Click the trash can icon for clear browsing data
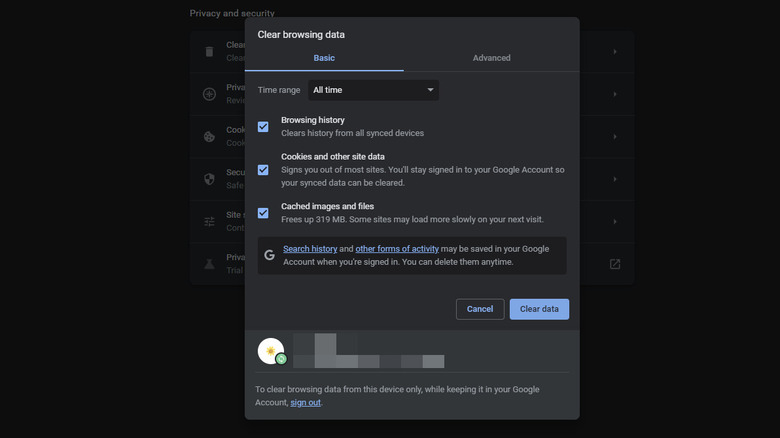780x438 pixels. (209, 52)
